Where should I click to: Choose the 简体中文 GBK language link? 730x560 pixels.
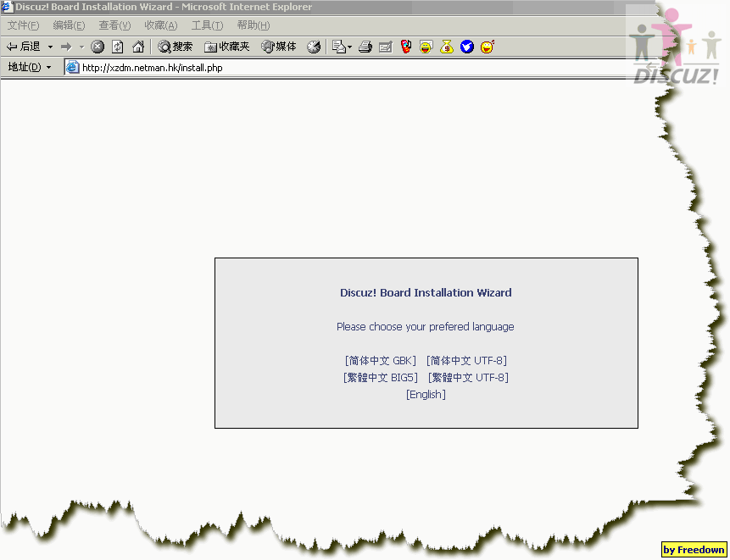381,360
